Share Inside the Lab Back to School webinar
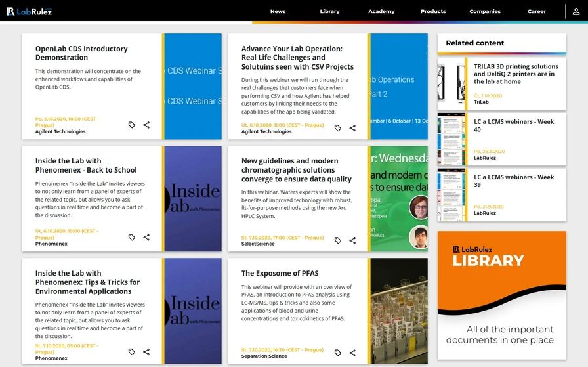The width and height of the screenshot is (588, 367). click(x=146, y=237)
